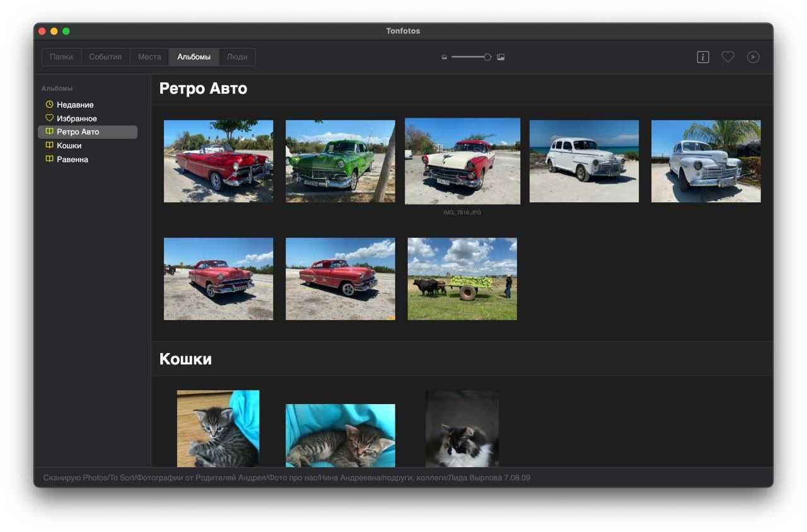Switch to the События tab

coord(105,57)
